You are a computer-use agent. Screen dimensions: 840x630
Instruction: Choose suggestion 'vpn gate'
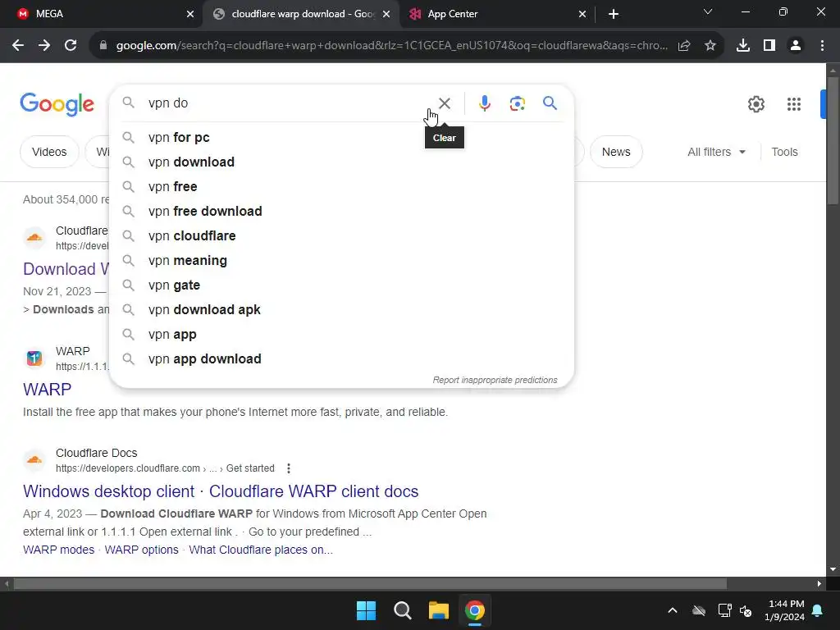[x=342, y=285]
